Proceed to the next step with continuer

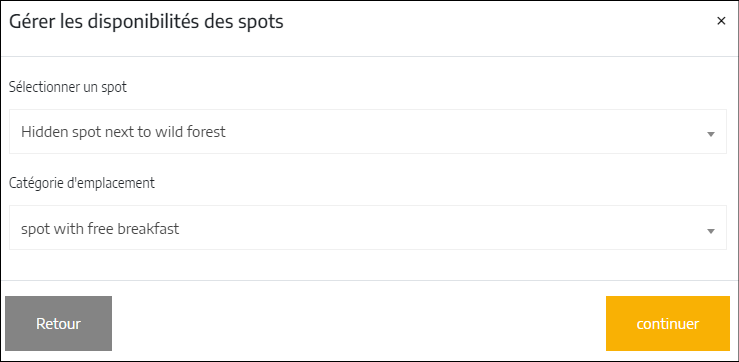click(x=667, y=323)
